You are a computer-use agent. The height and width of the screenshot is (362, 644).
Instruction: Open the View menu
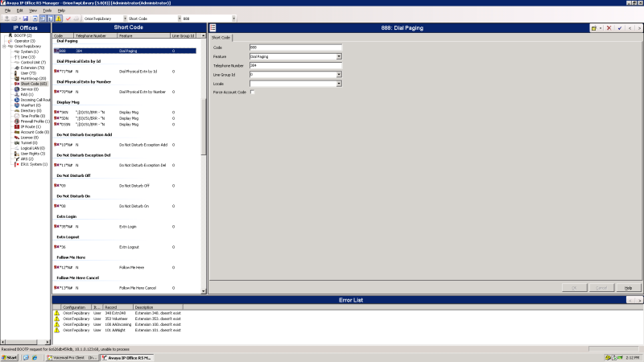point(33,10)
